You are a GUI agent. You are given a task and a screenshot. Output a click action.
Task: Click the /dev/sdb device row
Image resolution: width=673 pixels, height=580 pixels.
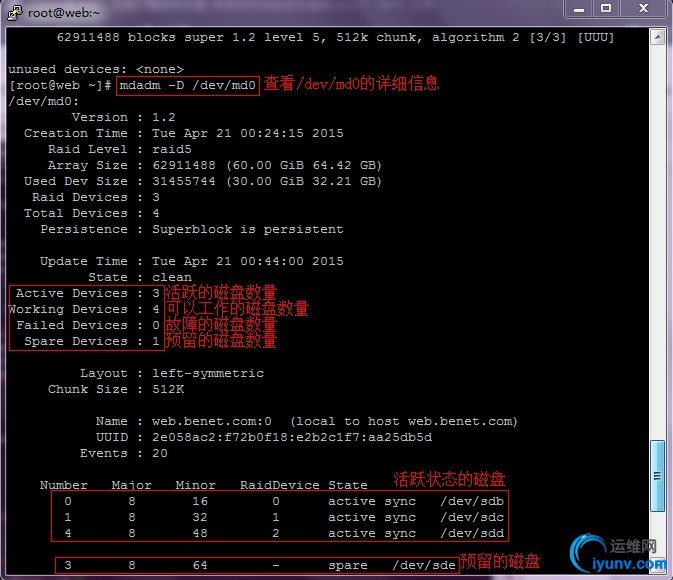click(x=284, y=501)
